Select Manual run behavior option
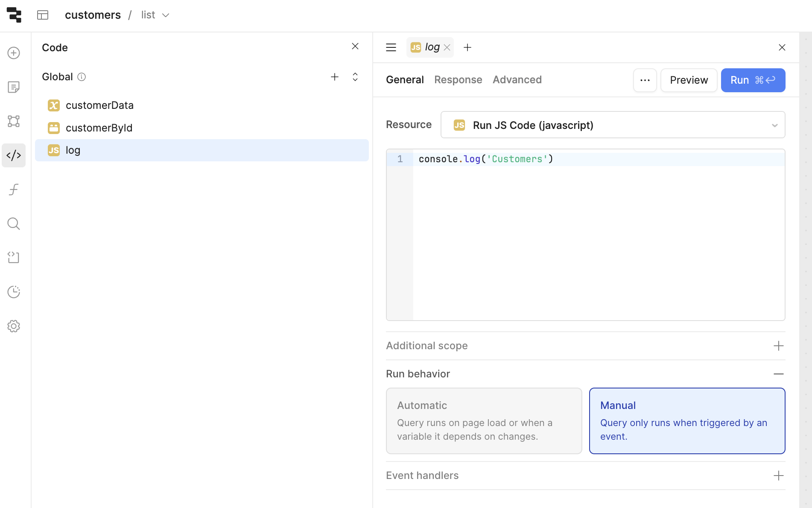The width and height of the screenshot is (812, 508). point(687,420)
